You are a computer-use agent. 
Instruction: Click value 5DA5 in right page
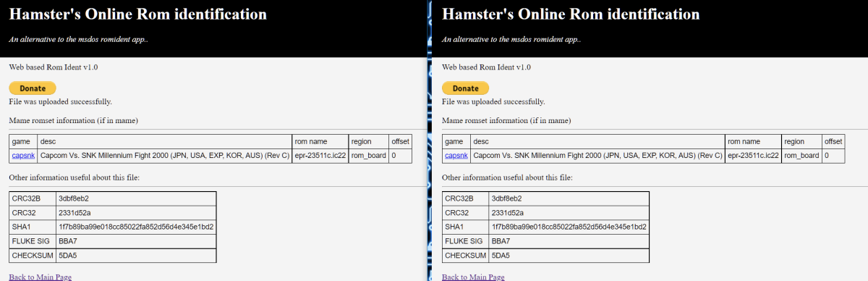[569, 256]
